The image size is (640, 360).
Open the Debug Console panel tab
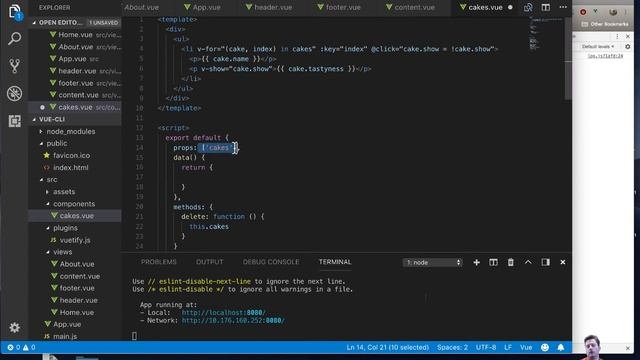[x=271, y=262]
